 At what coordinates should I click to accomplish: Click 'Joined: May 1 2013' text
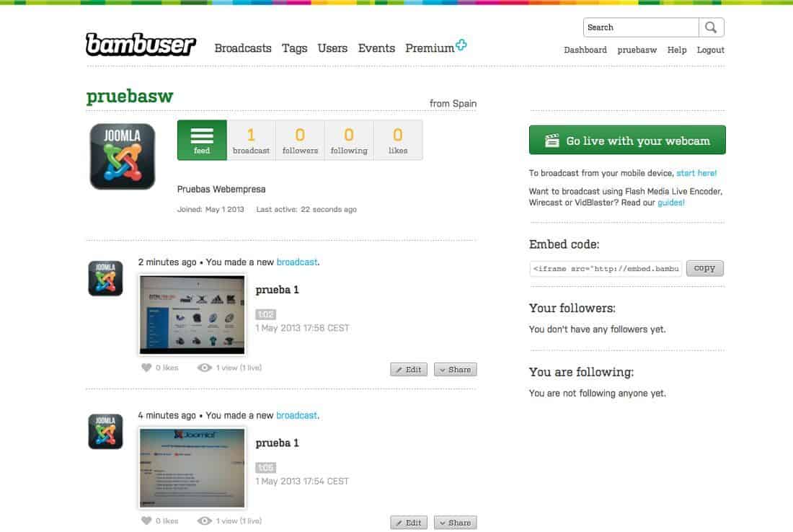pyautogui.click(x=211, y=209)
